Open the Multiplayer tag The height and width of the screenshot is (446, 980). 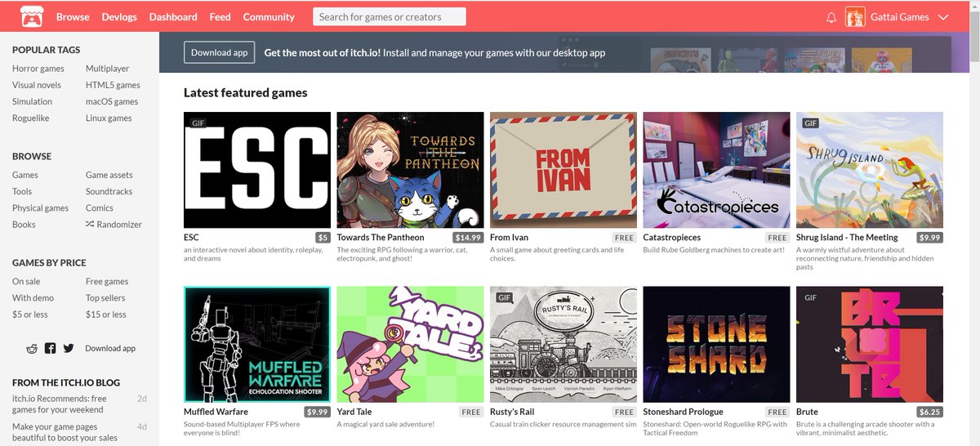point(108,69)
